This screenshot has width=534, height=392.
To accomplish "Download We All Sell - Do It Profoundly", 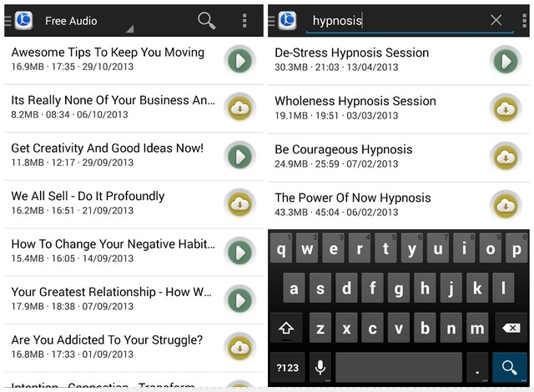I will coord(239,204).
